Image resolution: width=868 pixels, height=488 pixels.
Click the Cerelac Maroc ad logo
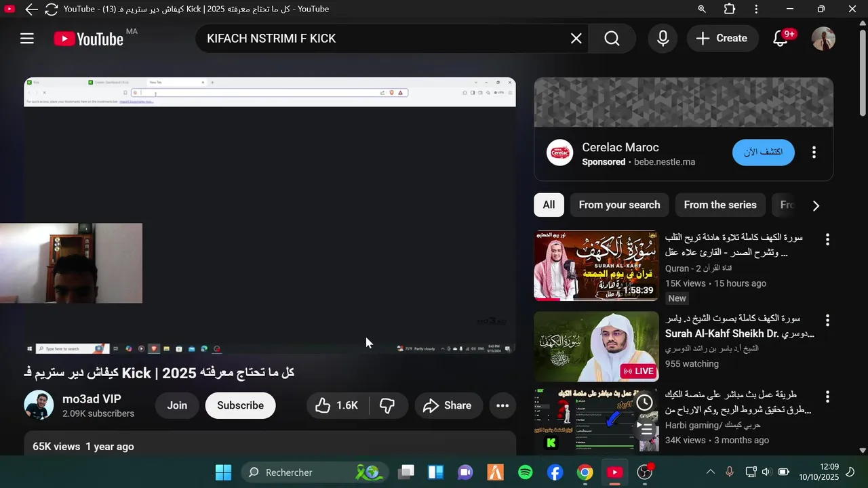(x=560, y=152)
